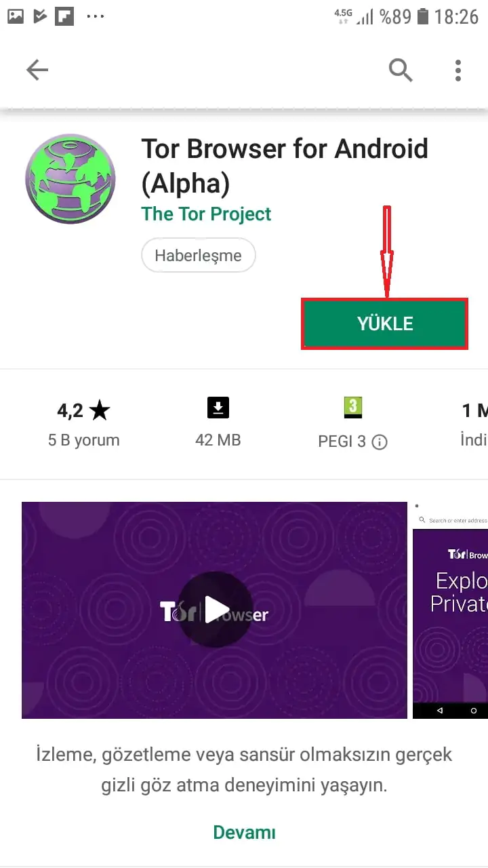This screenshot has height=868, width=488.
Task: Expand description with Devamı link
Action: coord(245,832)
